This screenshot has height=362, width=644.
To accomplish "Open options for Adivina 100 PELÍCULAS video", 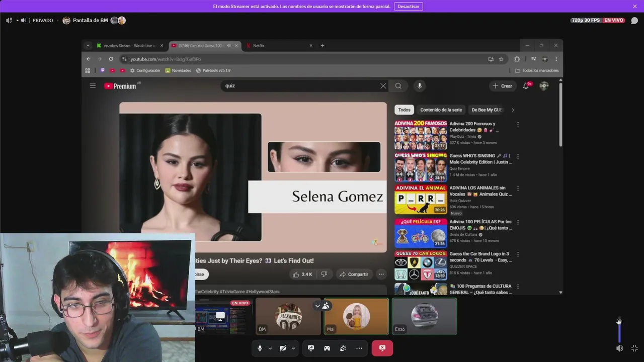I will [518, 222].
